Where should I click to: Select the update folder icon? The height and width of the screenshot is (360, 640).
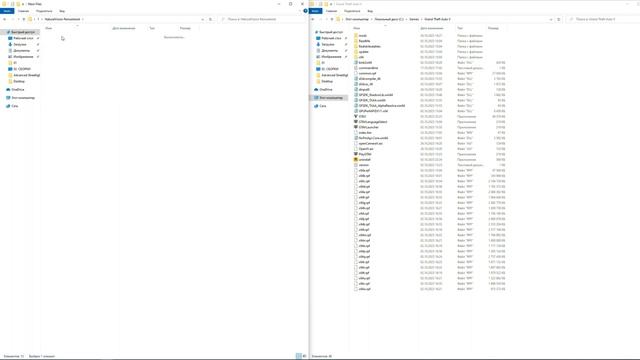click(356, 51)
